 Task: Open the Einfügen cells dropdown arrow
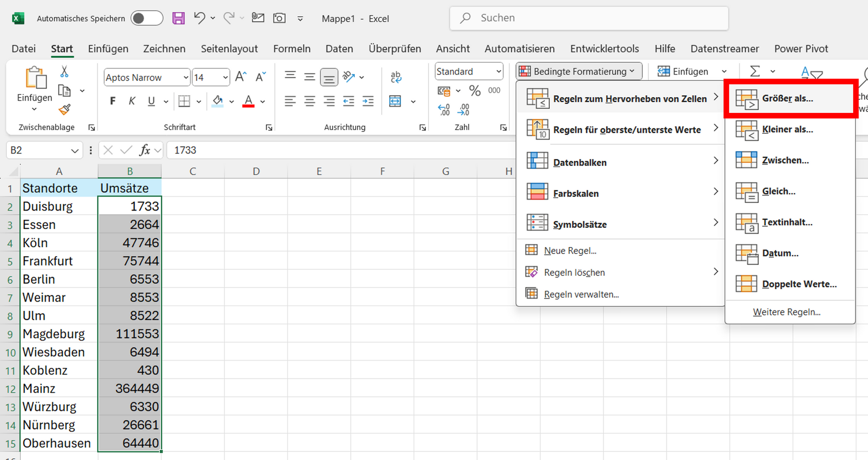[x=724, y=71]
